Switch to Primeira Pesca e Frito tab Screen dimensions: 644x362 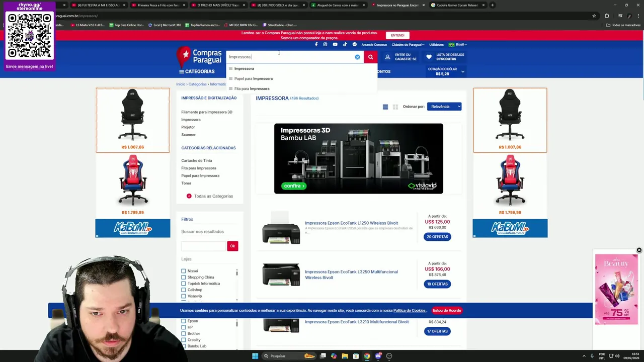pyautogui.click(x=158, y=5)
